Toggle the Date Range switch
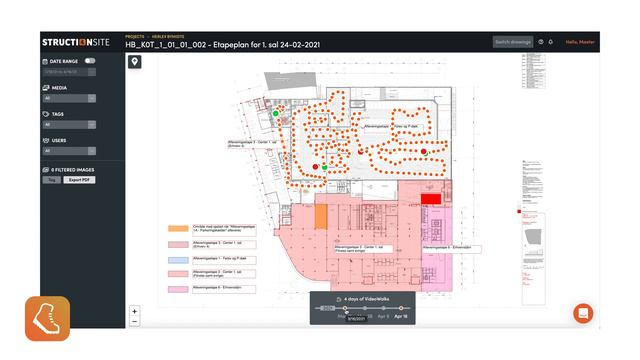Viewport: 640px width, 360px height. pos(90,61)
